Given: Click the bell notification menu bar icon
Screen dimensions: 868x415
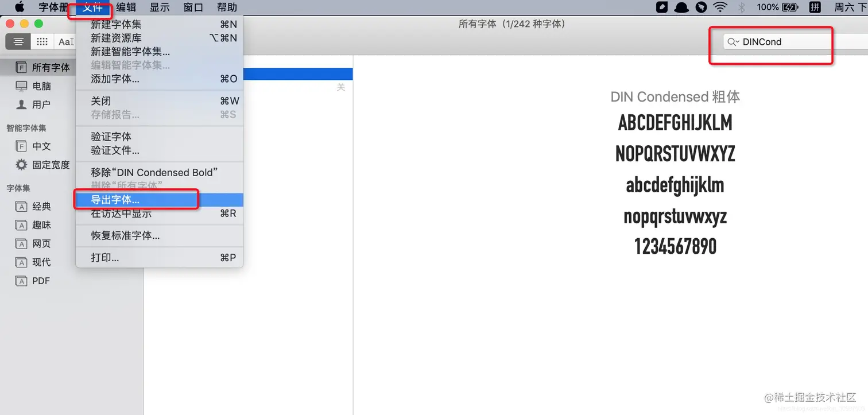Looking at the screenshot, I should pos(681,7).
